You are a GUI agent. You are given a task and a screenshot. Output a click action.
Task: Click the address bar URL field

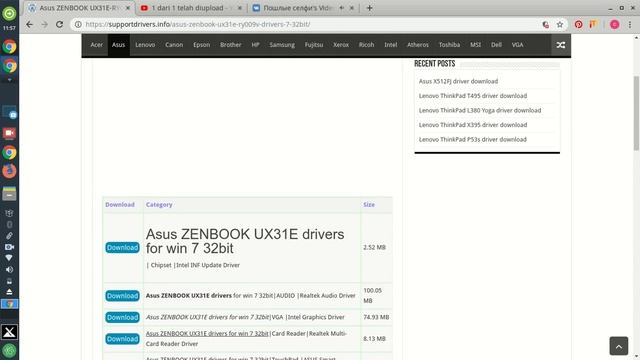tap(310, 24)
